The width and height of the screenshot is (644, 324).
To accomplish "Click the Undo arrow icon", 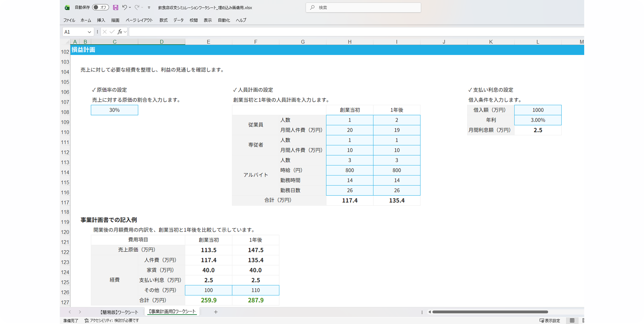I will tap(124, 7).
